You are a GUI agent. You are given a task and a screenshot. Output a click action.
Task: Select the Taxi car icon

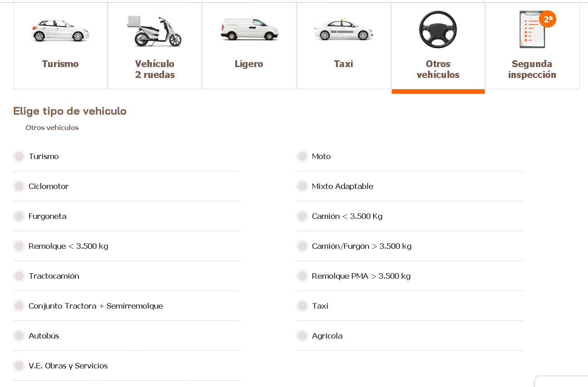(x=344, y=30)
